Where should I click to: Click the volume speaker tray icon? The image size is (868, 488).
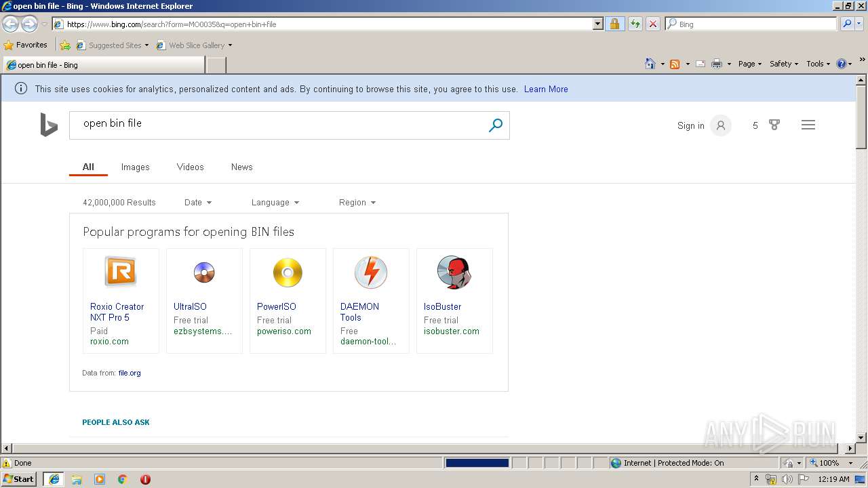(x=787, y=479)
